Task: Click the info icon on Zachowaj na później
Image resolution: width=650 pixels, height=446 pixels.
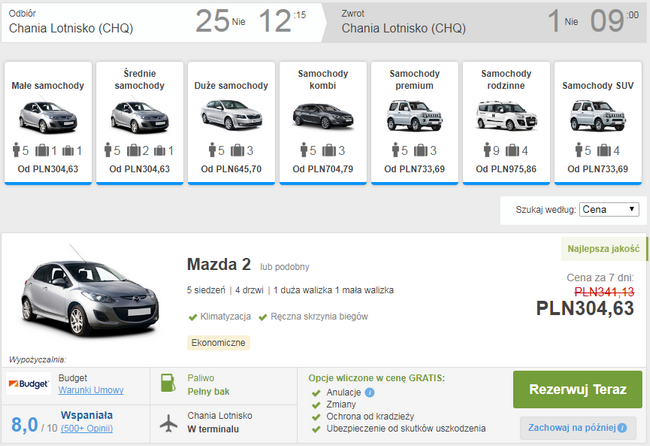Action: [x=622, y=428]
